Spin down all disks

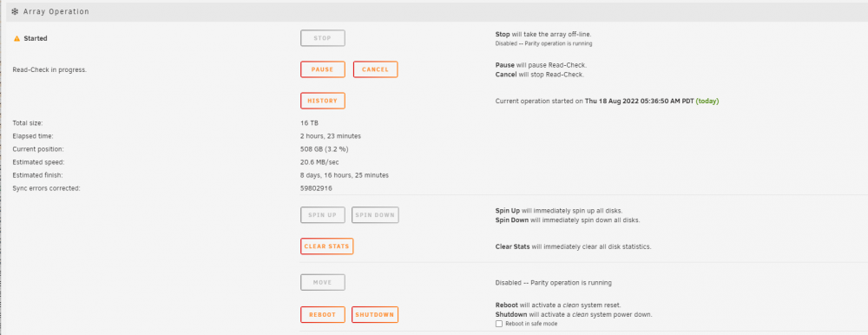coord(375,215)
